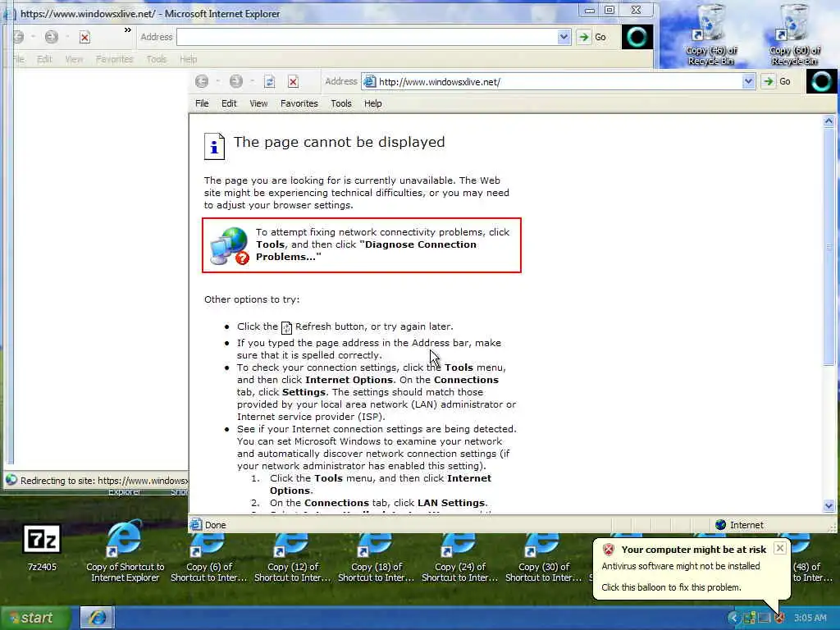Open address dropdown arrow in front browser
The height and width of the screenshot is (630, 840).
point(748,81)
